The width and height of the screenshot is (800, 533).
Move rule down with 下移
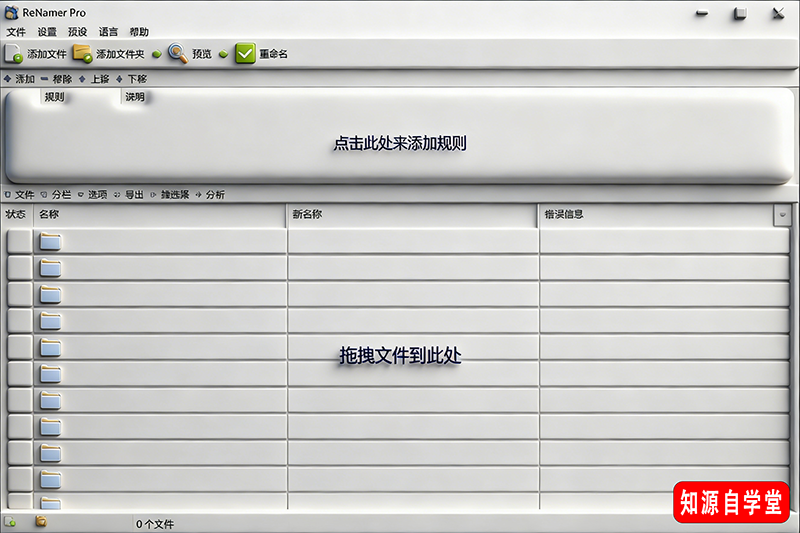click(x=132, y=79)
